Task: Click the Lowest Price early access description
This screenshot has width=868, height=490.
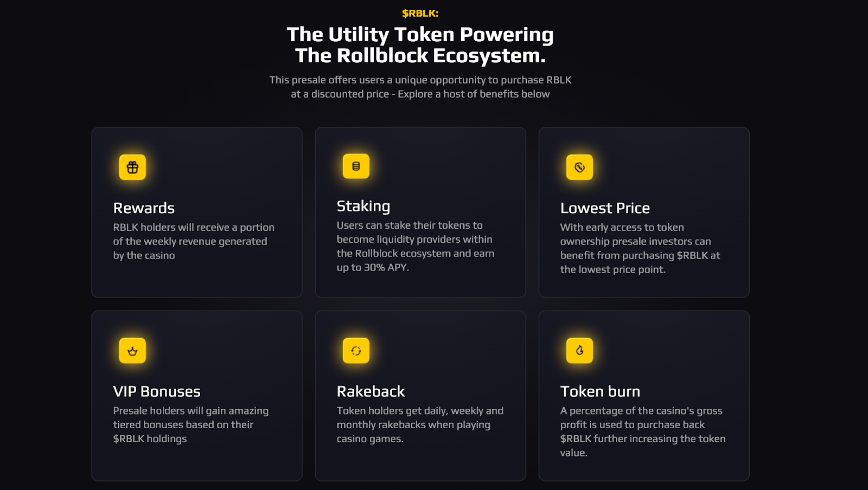Action: pos(640,248)
